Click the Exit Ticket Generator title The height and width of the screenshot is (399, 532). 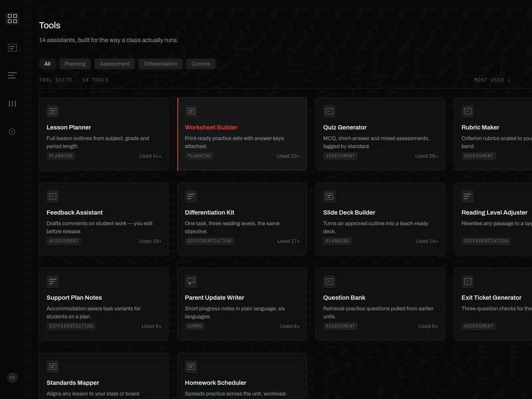tap(491, 298)
